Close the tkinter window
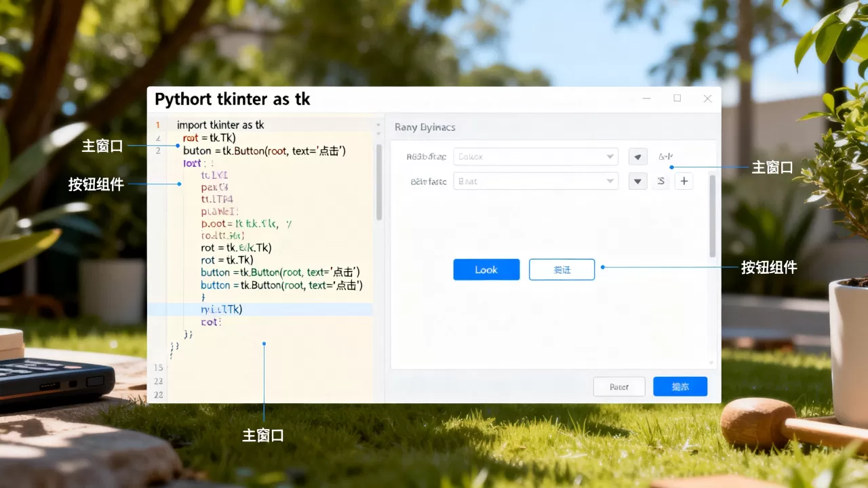 tap(707, 98)
